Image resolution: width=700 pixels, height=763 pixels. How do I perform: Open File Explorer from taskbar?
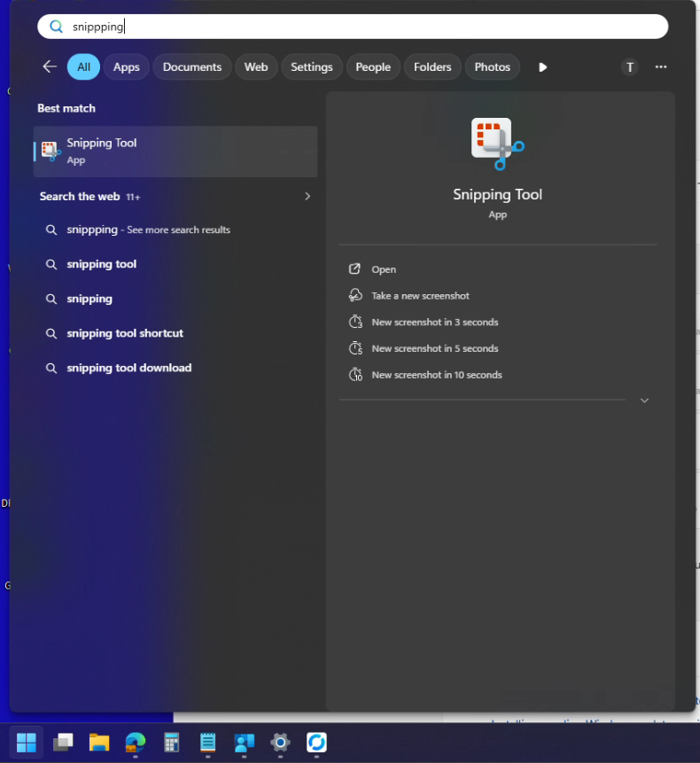point(99,742)
